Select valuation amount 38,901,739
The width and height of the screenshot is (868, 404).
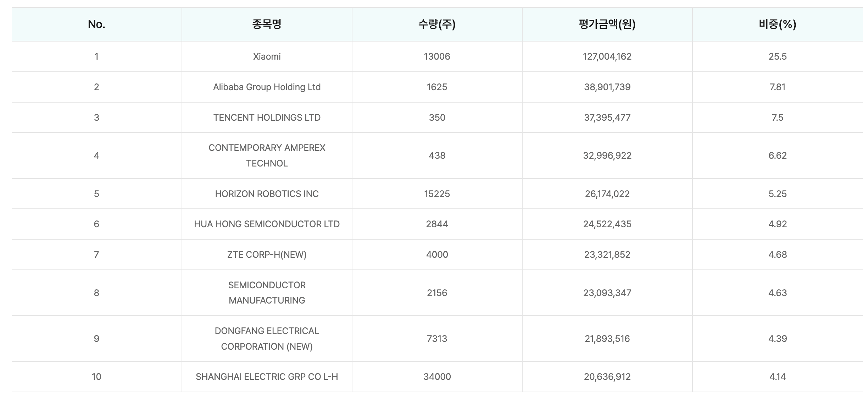[x=607, y=87]
